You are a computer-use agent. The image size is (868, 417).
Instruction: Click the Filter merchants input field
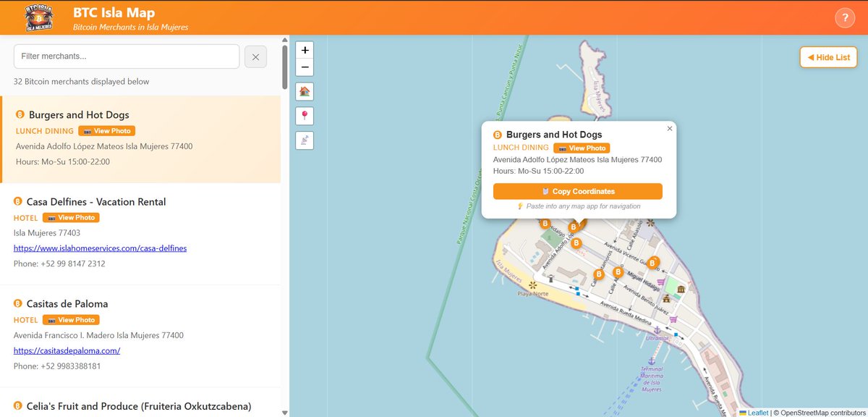127,56
